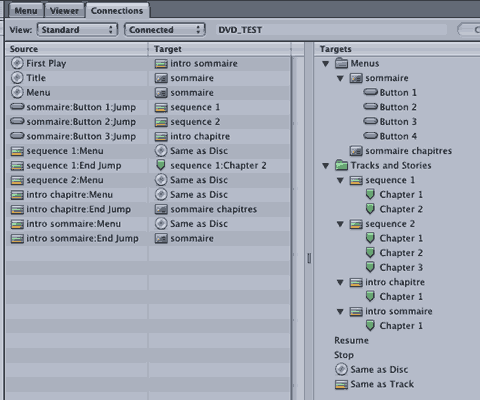480x400 pixels.
Task: Click the Stop target
Action: (344, 355)
